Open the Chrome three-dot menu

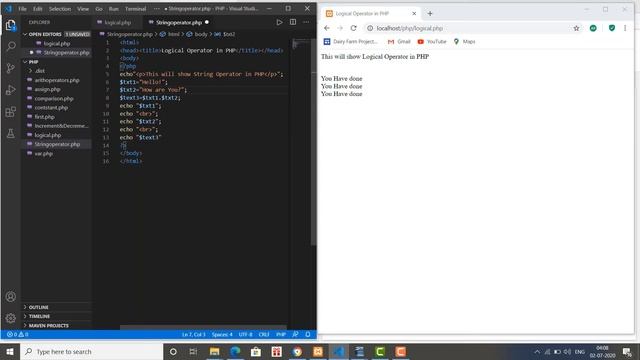pyautogui.click(x=625, y=28)
